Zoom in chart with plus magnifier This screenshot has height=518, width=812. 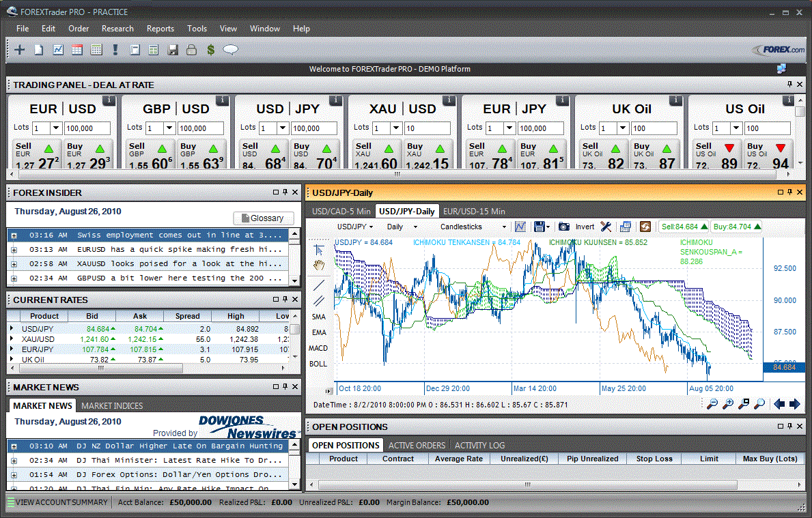(x=728, y=404)
